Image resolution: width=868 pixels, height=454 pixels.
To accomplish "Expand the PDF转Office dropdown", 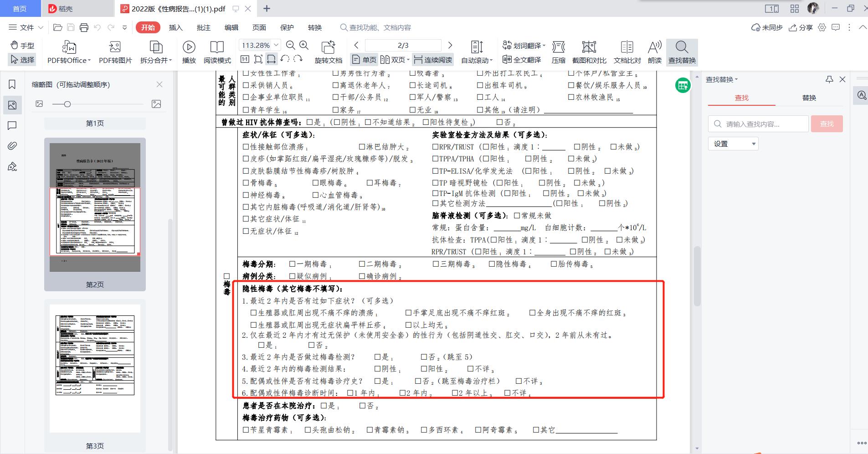I will tap(89, 60).
